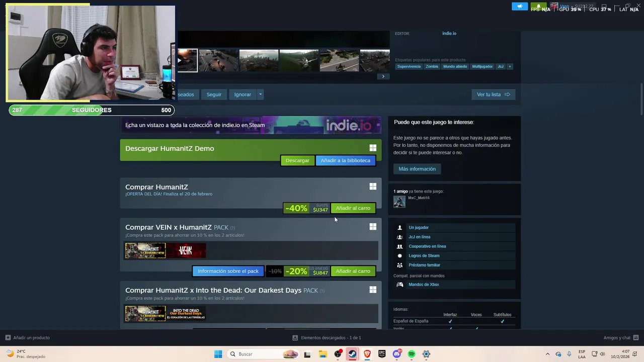Open Settings gear in taskbar
The image size is (644, 362).
[x=426, y=354]
